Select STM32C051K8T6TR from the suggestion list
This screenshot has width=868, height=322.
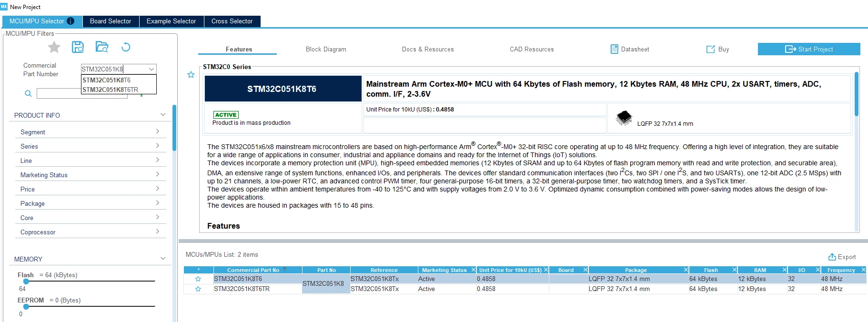pyautogui.click(x=119, y=90)
